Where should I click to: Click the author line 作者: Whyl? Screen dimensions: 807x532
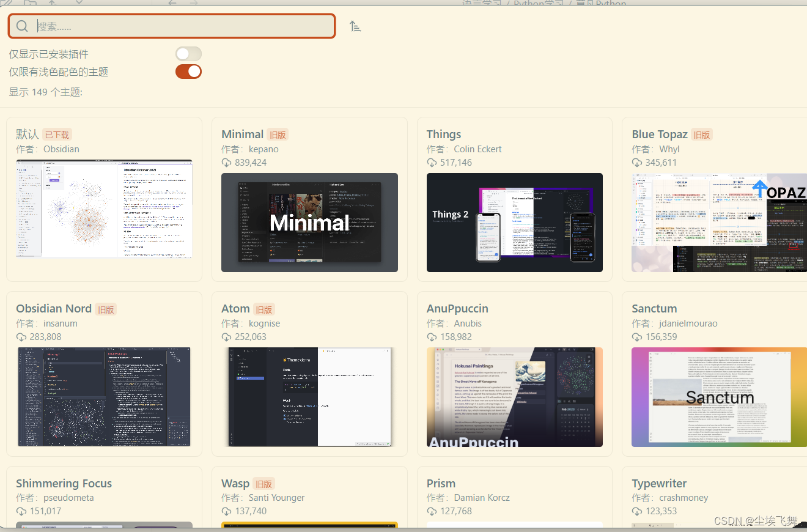[x=656, y=149]
